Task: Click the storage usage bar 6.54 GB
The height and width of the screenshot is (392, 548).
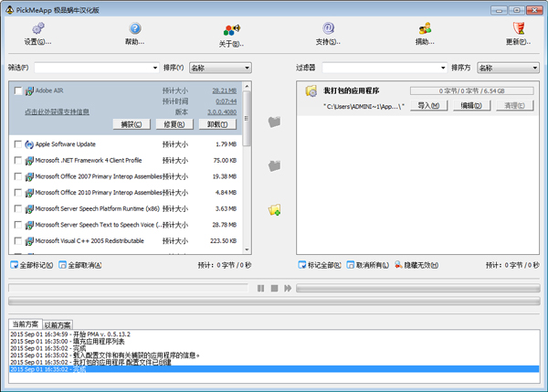Action: tap(472, 91)
